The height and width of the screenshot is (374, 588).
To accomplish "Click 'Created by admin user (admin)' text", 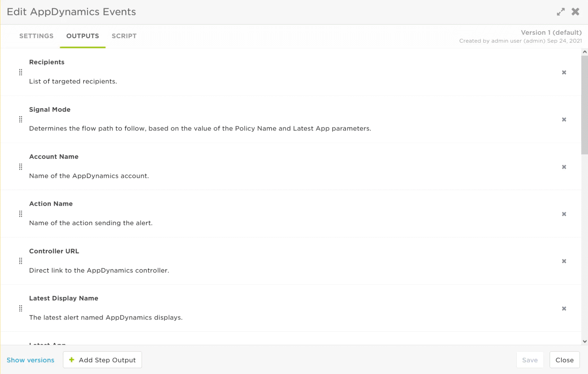I will point(502,41).
